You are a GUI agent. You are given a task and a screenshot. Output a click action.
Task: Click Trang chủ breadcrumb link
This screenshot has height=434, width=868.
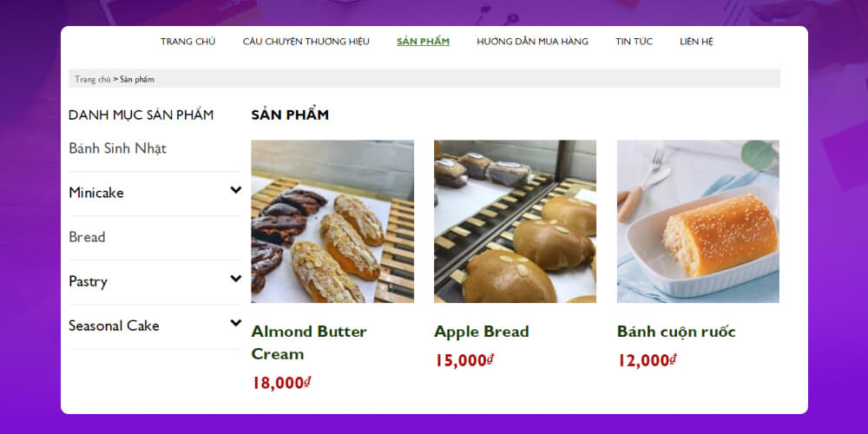[93, 79]
